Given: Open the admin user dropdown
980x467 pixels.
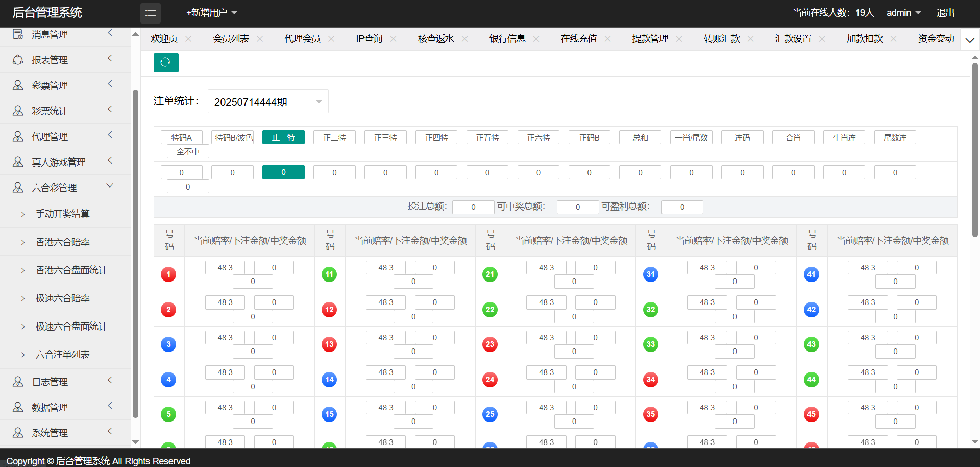Looking at the screenshot, I should (903, 13).
